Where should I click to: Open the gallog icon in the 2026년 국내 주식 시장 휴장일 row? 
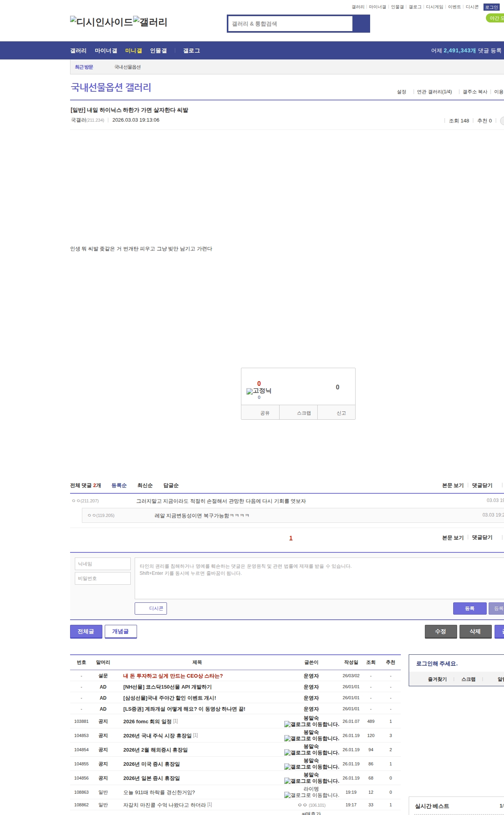(311, 739)
